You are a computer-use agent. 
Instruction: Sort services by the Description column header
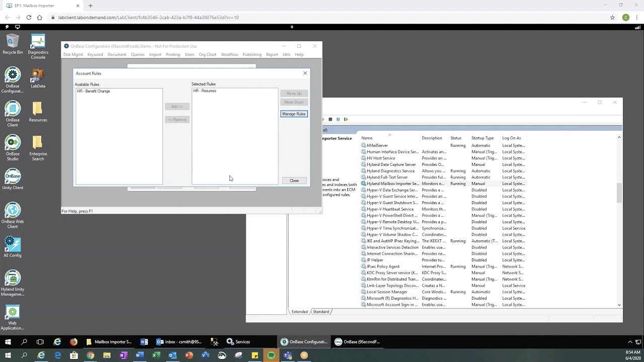click(435, 138)
